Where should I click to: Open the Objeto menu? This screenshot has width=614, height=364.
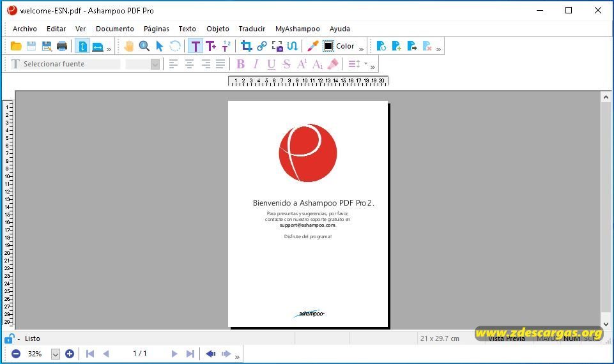pos(218,29)
